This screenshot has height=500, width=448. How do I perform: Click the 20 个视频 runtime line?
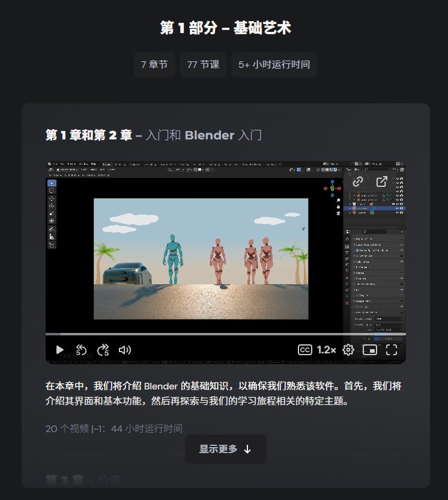pos(114,428)
